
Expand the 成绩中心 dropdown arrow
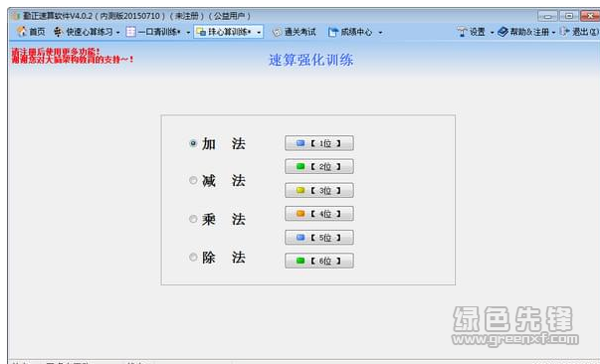(380, 33)
